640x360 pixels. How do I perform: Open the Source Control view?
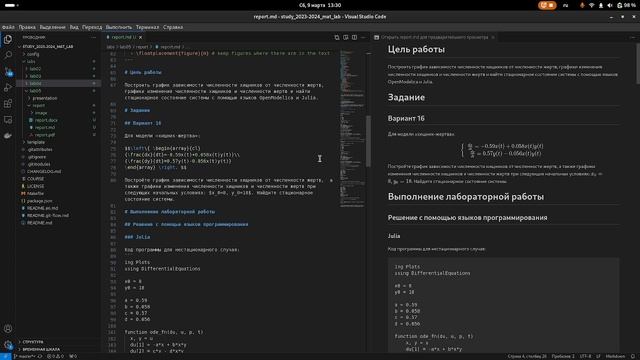(8, 71)
